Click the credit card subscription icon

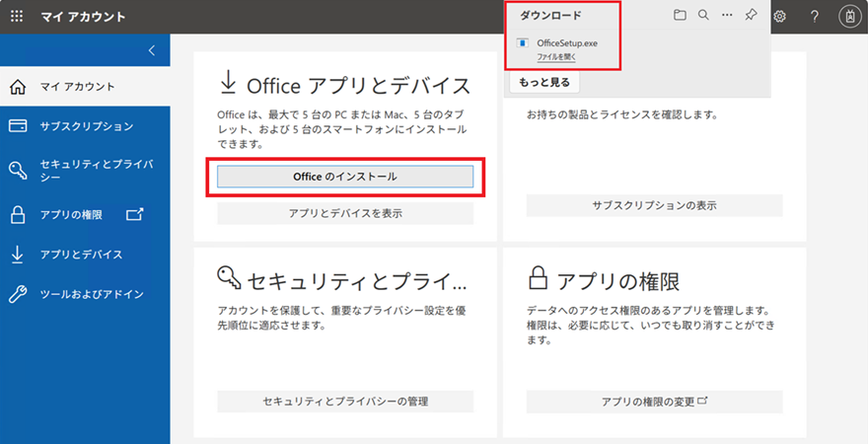click(x=19, y=126)
